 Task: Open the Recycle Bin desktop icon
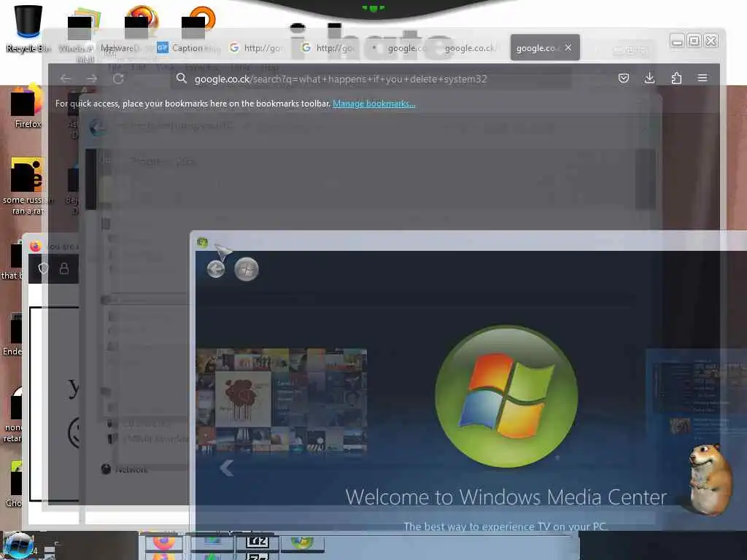click(x=28, y=28)
